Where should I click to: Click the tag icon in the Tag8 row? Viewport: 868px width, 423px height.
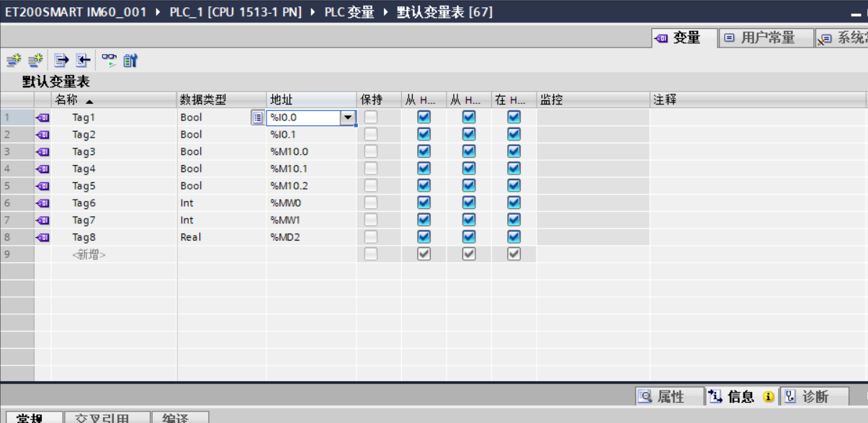(42, 237)
